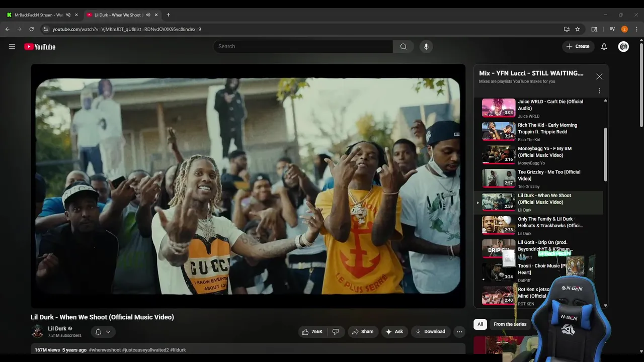Mute audio icon on Lil Durk tab
Viewport: 644px width, 362px height.
point(148,15)
